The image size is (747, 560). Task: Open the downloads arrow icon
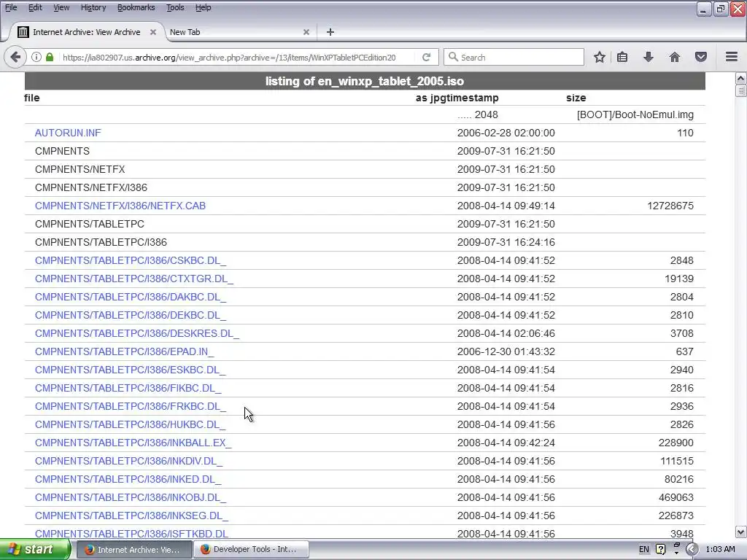click(x=649, y=57)
